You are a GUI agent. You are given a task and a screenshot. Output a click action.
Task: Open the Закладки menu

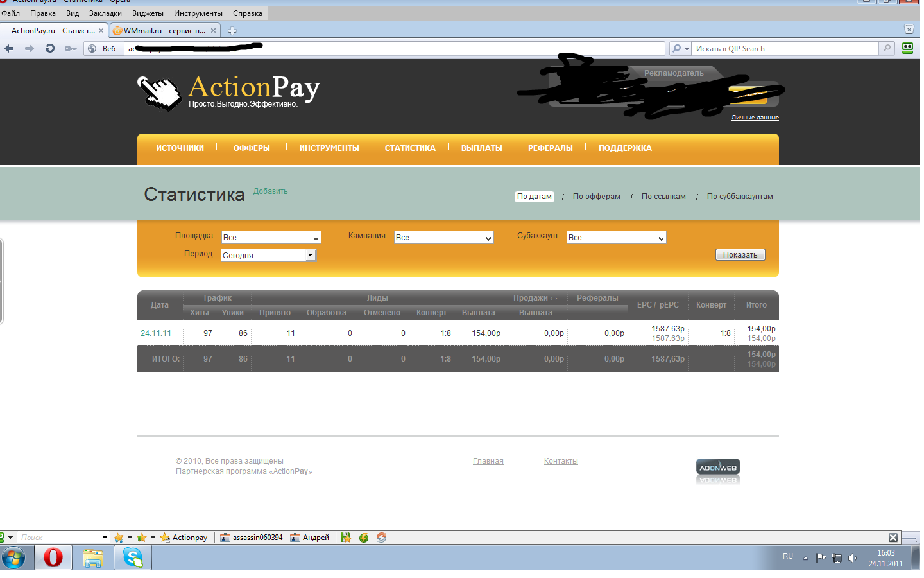click(x=105, y=13)
